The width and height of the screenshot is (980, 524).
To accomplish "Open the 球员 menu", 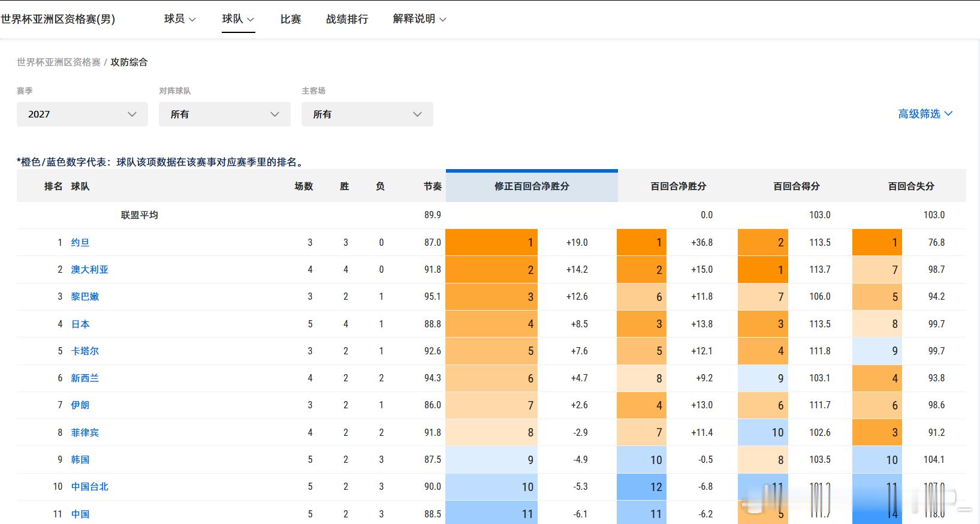I will click(180, 19).
